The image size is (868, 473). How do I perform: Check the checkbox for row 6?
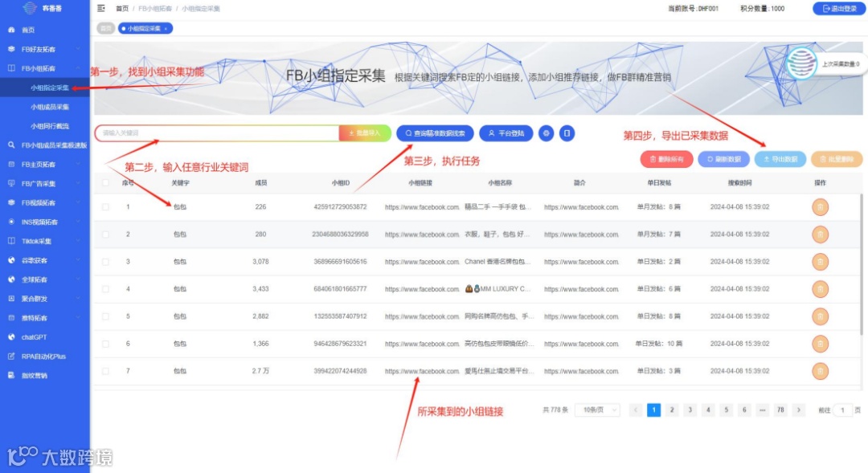point(105,344)
